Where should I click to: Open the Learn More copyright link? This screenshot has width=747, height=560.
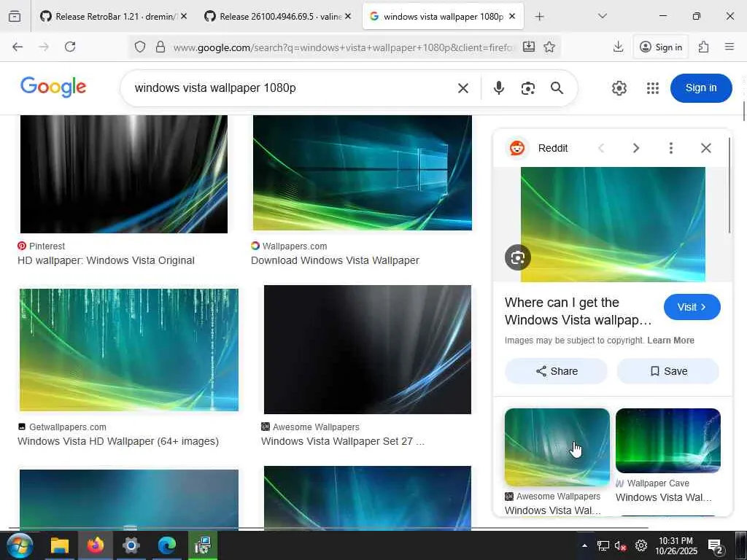point(670,341)
